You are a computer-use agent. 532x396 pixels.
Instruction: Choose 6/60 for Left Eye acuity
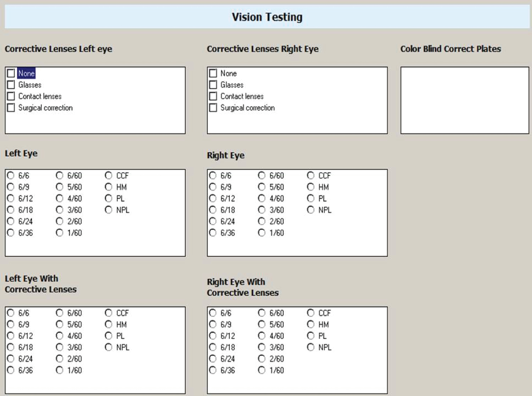(60, 176)
